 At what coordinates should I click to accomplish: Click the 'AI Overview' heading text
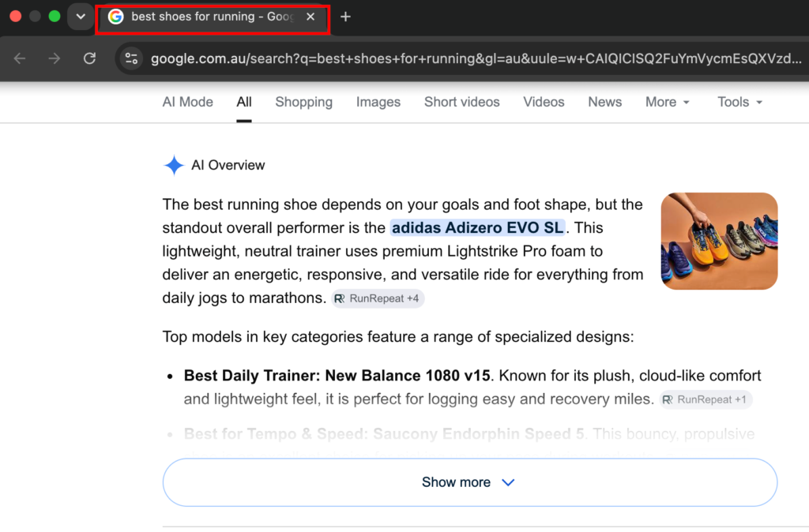coord(228,166)
